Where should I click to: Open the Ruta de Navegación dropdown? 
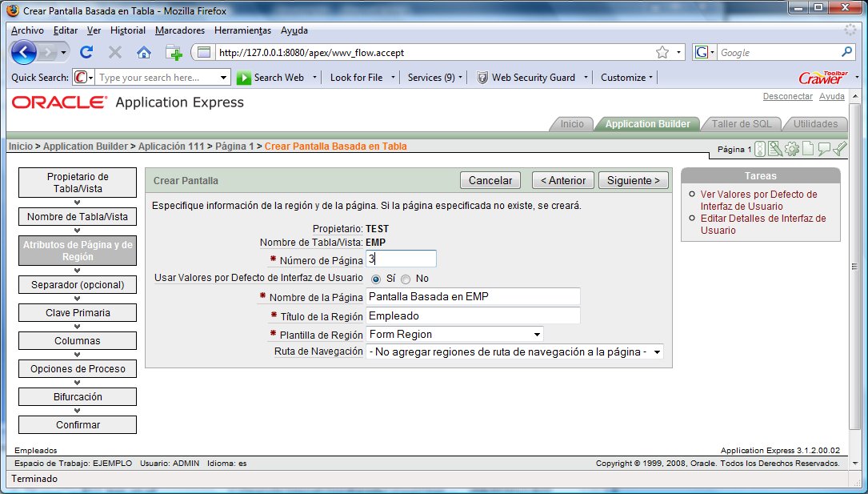514,352
